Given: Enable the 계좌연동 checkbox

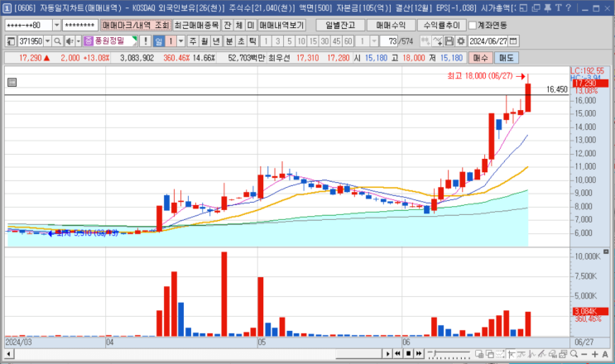Looking at the screenshot, I should [473, 26].
